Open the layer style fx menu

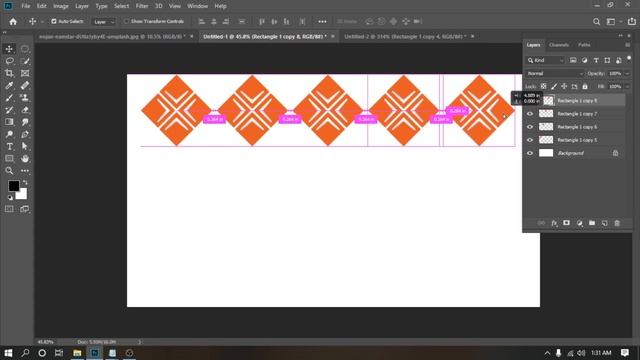coord(554,223)
